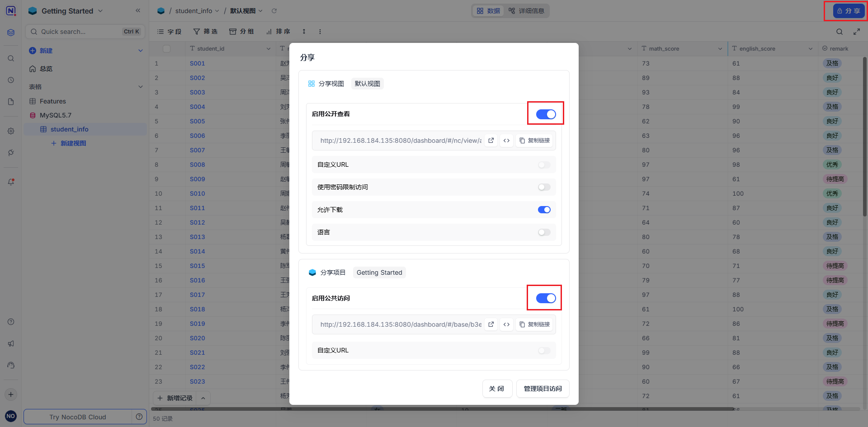Click the 管理项目访问 button
Viewport: 868px width, 427px height.
pos(542,389)
